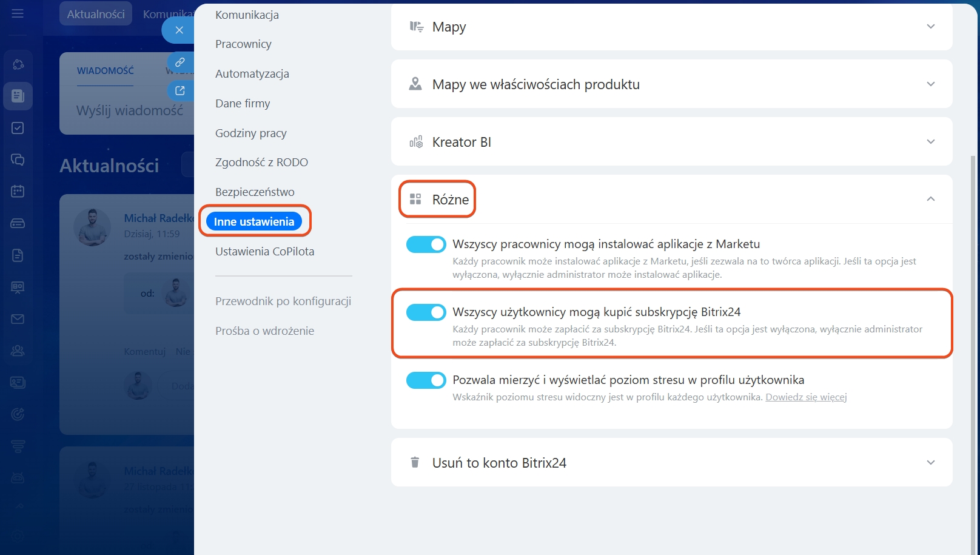The width and height of the screenshot is (980, 555).
Task: Select the WIADOMOŚĆ tab in the feed
Action: (x=106, y=71)
